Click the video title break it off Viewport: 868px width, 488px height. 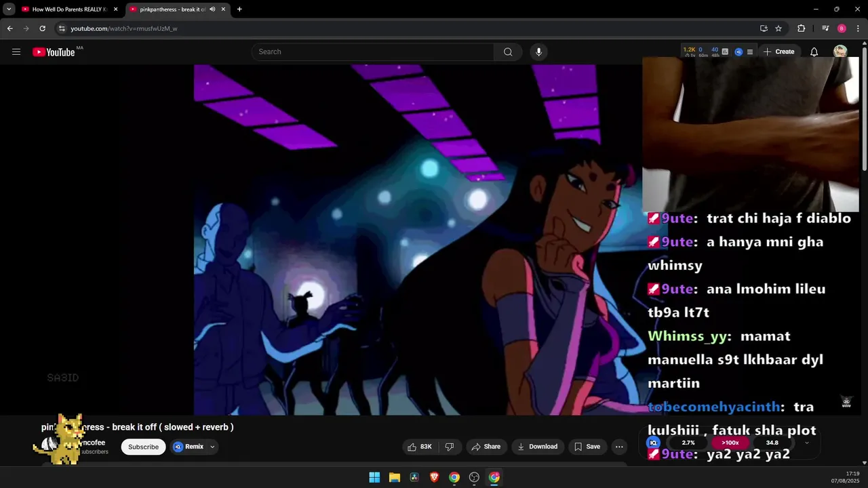point(137,427)
